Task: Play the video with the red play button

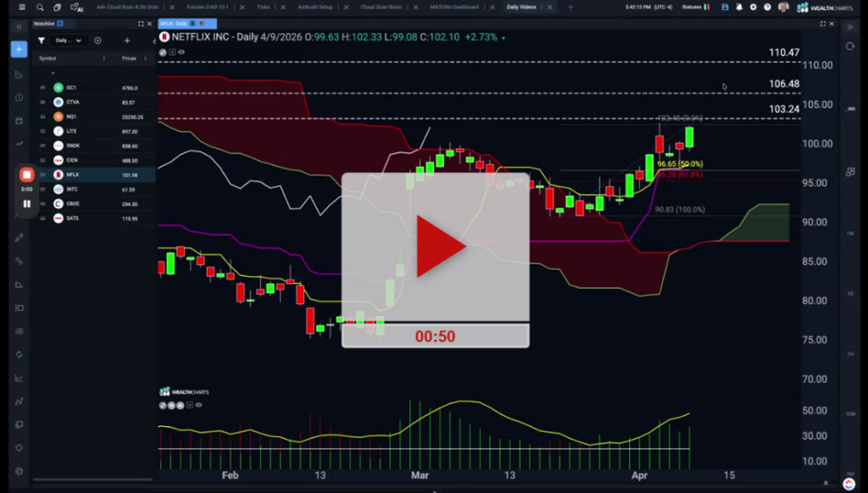Action: pos(439,246)
